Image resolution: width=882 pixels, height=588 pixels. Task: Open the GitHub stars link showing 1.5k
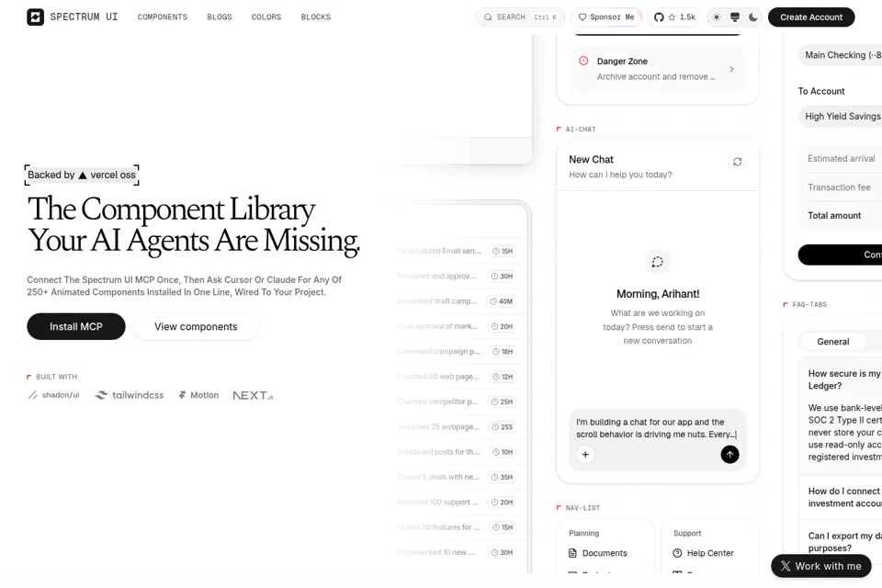click(x=674, y=17)
